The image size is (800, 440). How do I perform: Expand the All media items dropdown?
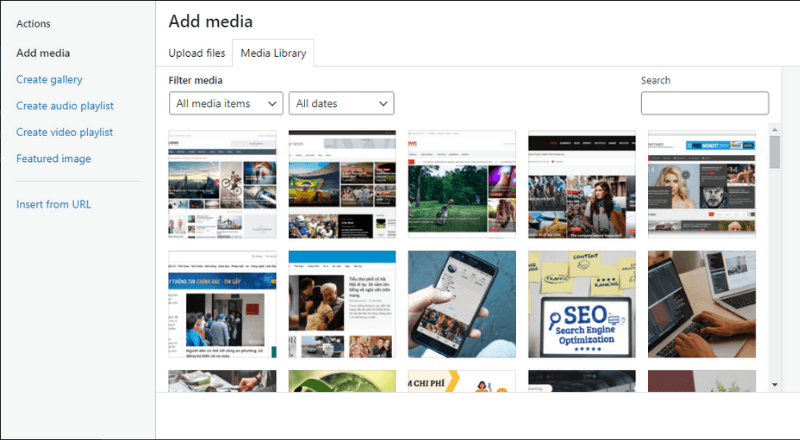(x=226, y=104)
